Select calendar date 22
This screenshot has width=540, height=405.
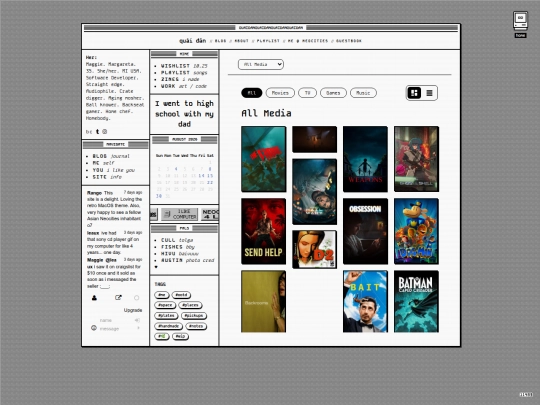(x=210, y=183)
